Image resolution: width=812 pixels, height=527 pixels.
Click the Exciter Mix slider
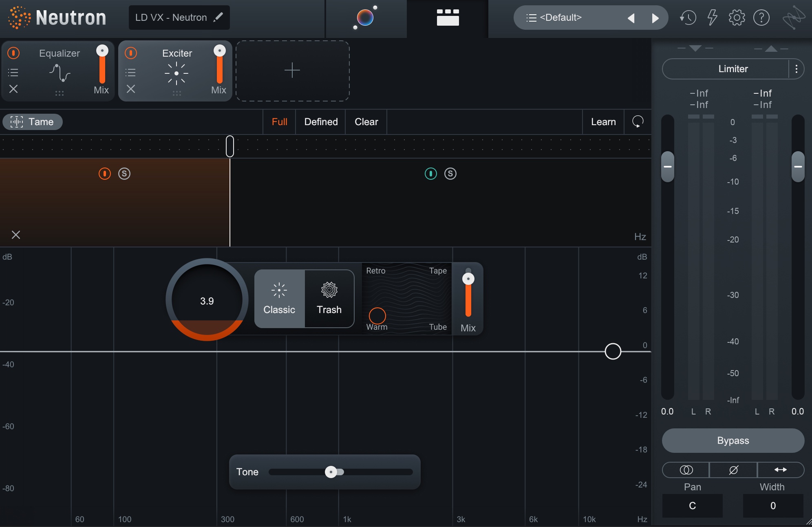220,64
